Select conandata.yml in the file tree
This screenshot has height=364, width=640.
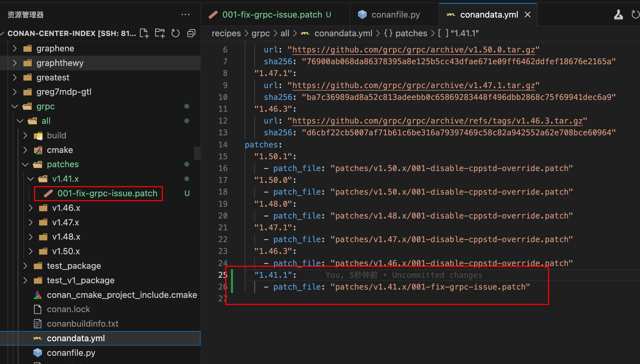click(x=100, y=338)
